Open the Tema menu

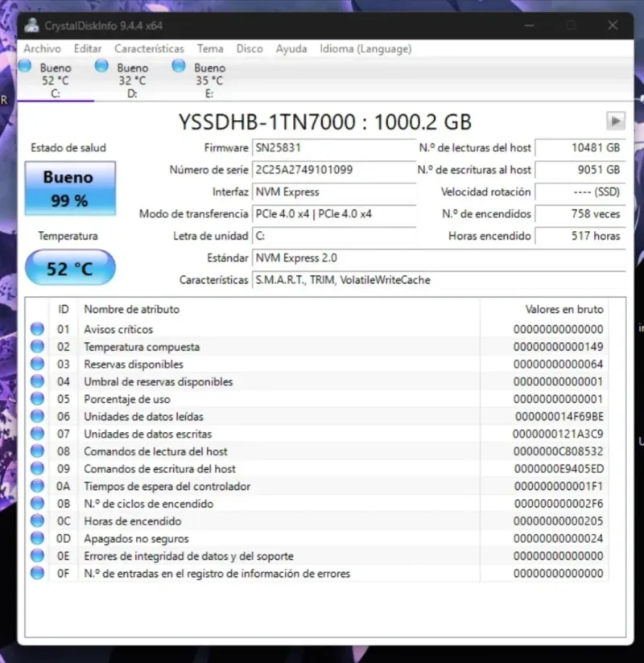point(210,49)
